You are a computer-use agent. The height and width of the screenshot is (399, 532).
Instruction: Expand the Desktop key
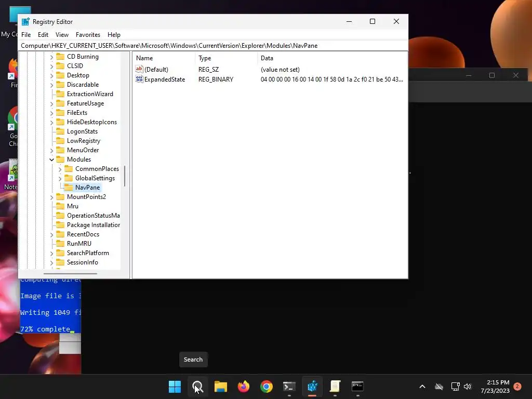[51, 76]
